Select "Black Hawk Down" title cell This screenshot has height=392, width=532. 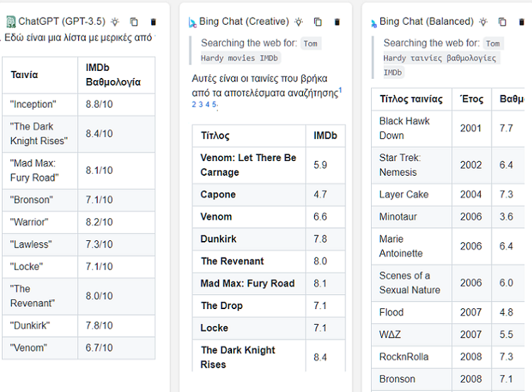(411, 128)
